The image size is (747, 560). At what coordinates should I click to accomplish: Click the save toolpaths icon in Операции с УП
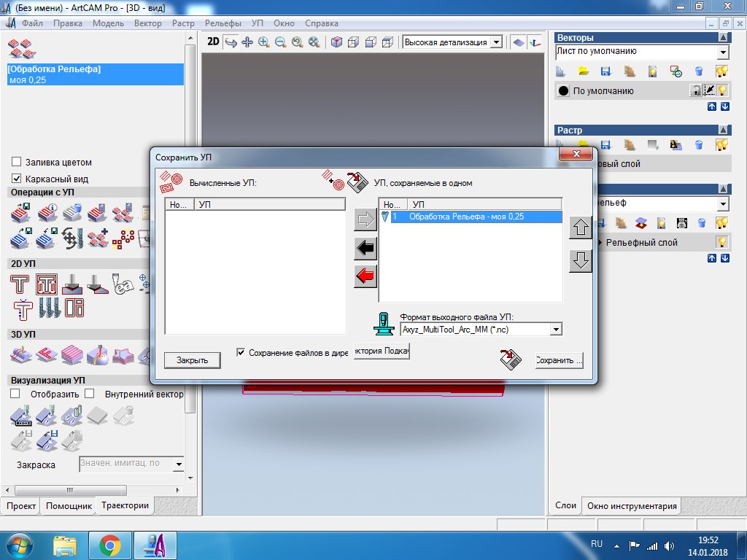point(21,213)
